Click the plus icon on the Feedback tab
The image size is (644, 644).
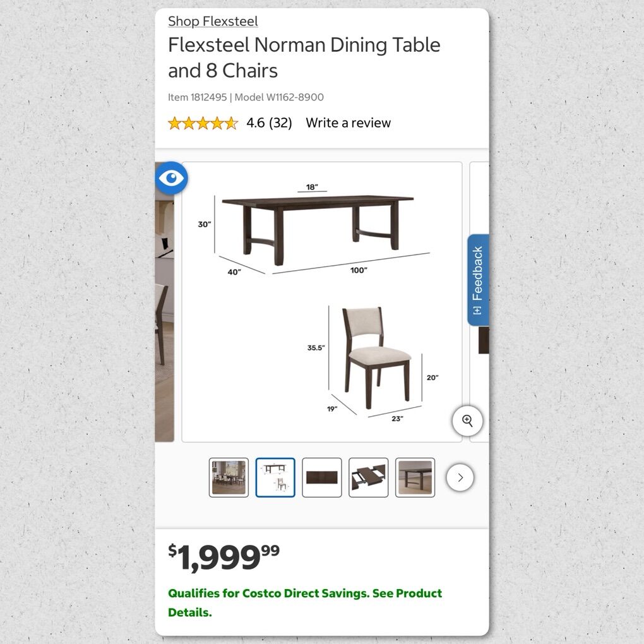pyautogui.click(x=477, y=311)
